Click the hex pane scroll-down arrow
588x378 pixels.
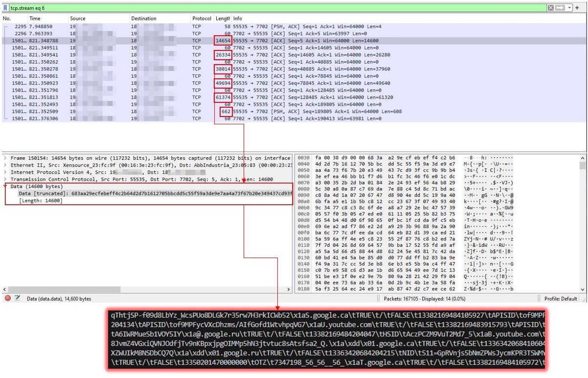(583, 289)
